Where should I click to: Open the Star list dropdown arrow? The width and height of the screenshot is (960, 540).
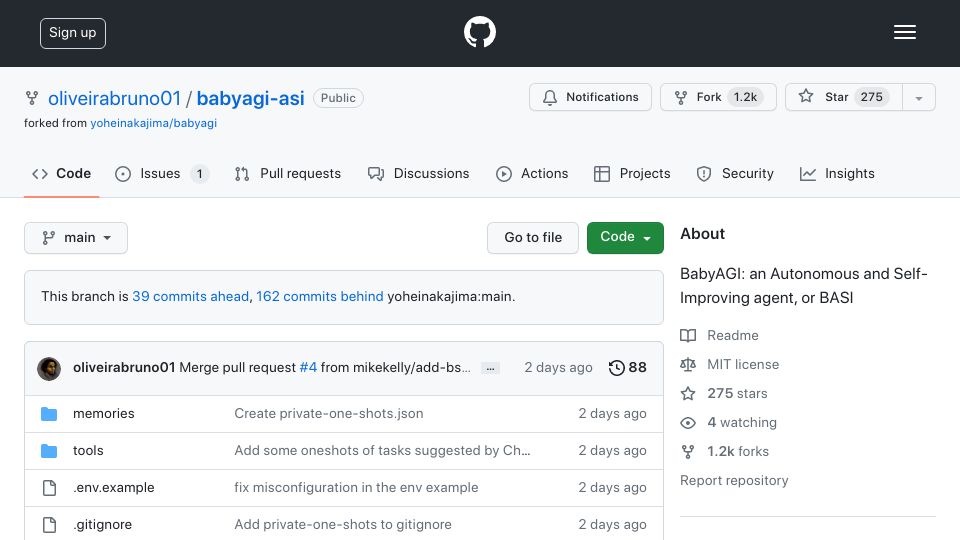919,97
